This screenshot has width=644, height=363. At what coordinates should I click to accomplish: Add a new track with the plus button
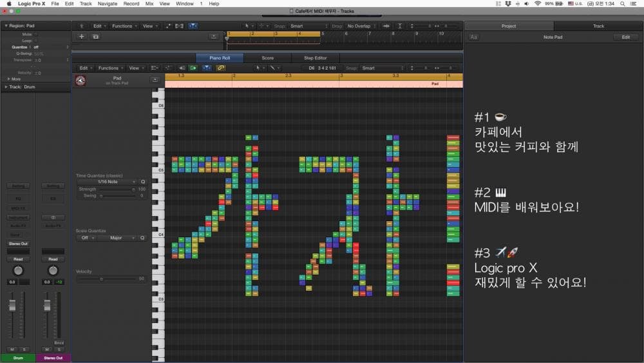click(81, 37)
